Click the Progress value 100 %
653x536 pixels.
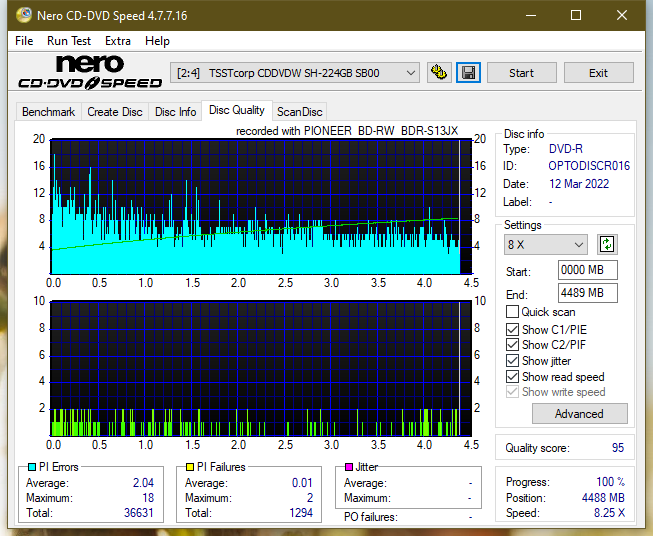pyautogui.click(x=611, y=482)
